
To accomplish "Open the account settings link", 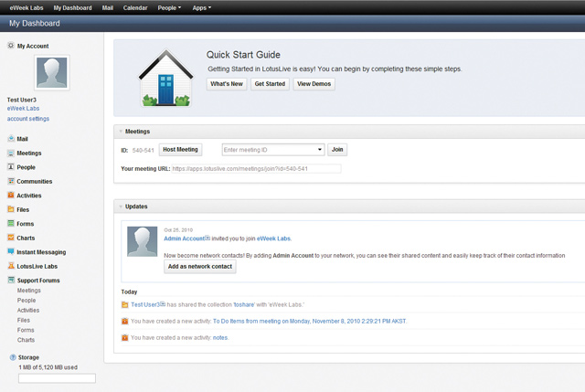I will (x=28, y=119).
